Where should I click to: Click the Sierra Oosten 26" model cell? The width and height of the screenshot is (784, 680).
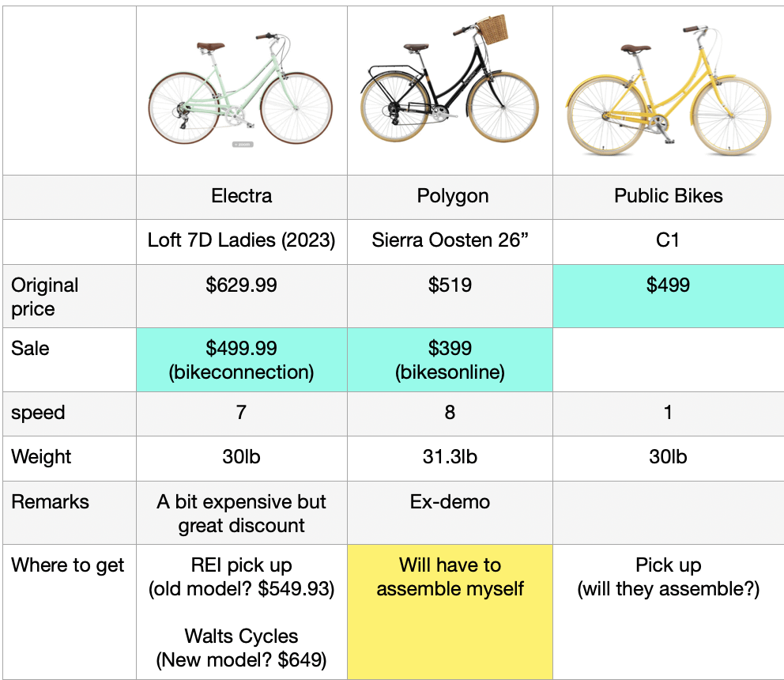[x=450, y=242]
